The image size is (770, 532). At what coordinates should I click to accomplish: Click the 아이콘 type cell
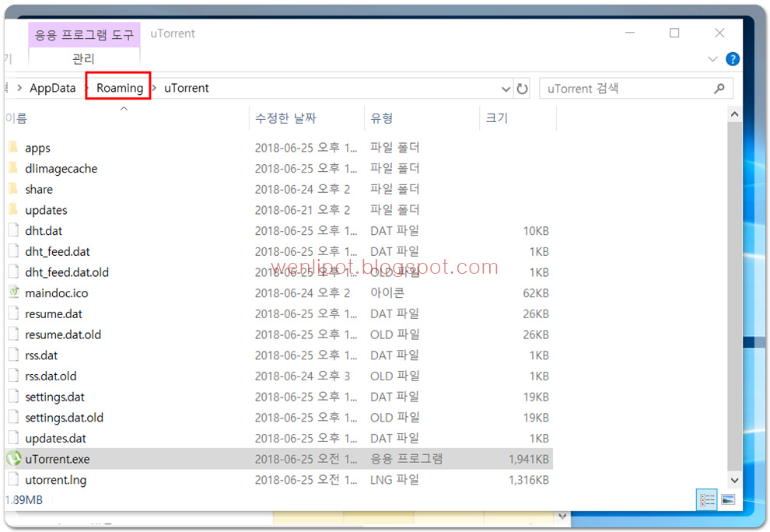387,292
